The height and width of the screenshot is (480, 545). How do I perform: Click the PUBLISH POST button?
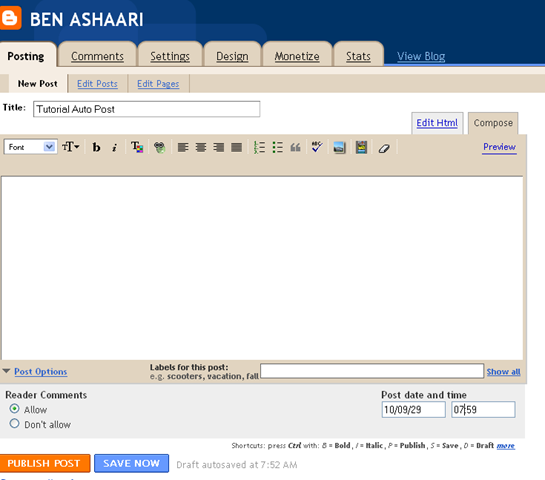pyautogui.click(x=45, y=463)
